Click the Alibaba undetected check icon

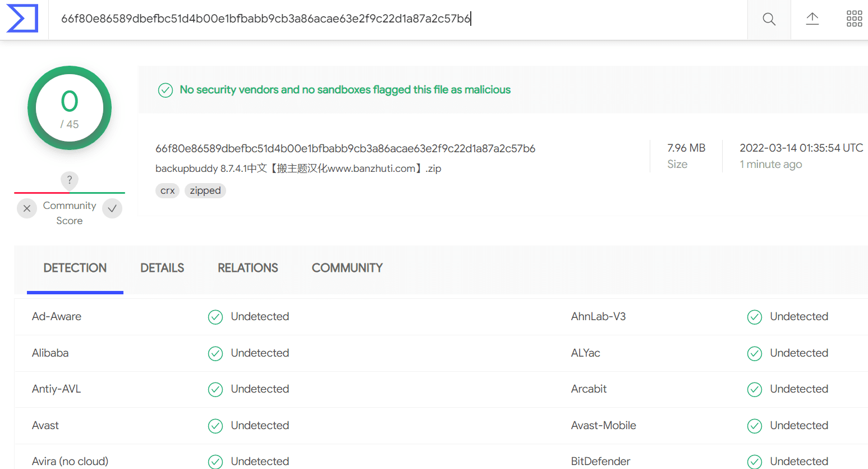215,353
